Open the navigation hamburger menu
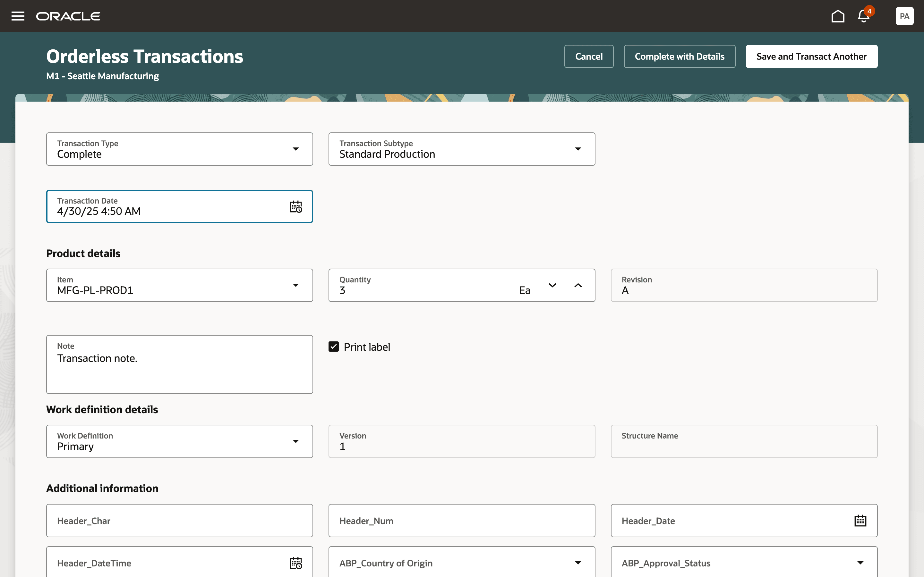Viewport: 924px width, 577px height. pyautogui.click(x=18, y=16)
